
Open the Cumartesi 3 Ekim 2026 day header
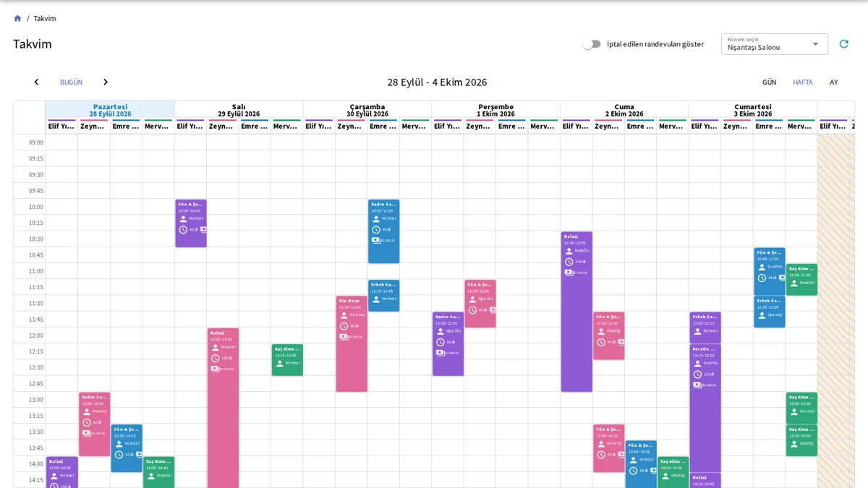[753, 110]
